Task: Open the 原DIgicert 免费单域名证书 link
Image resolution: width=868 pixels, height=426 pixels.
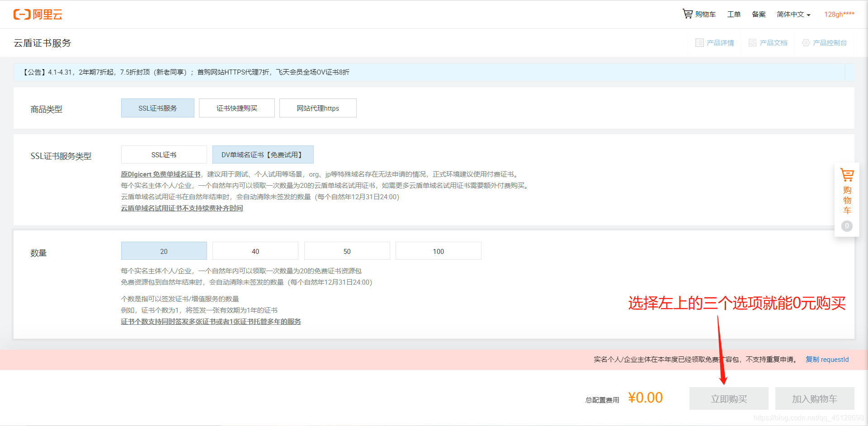Action: point(161,174)
